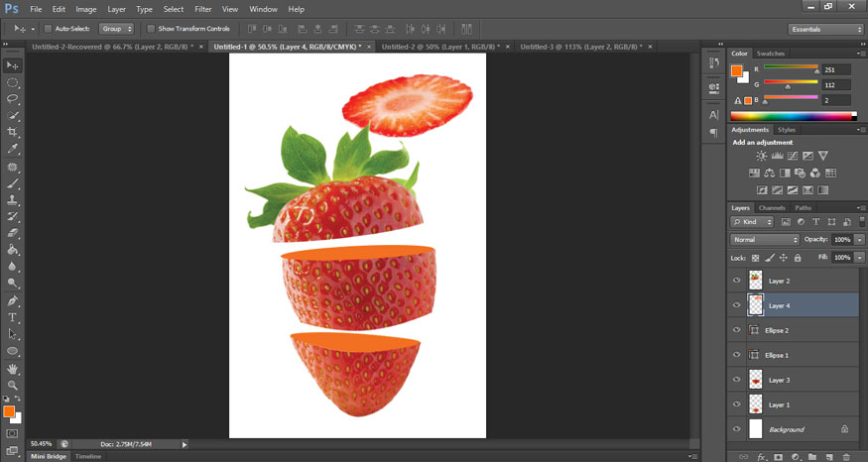Select the Background layer
The width and height of the screenshot is (868, 462).
[x=786, y=429]
